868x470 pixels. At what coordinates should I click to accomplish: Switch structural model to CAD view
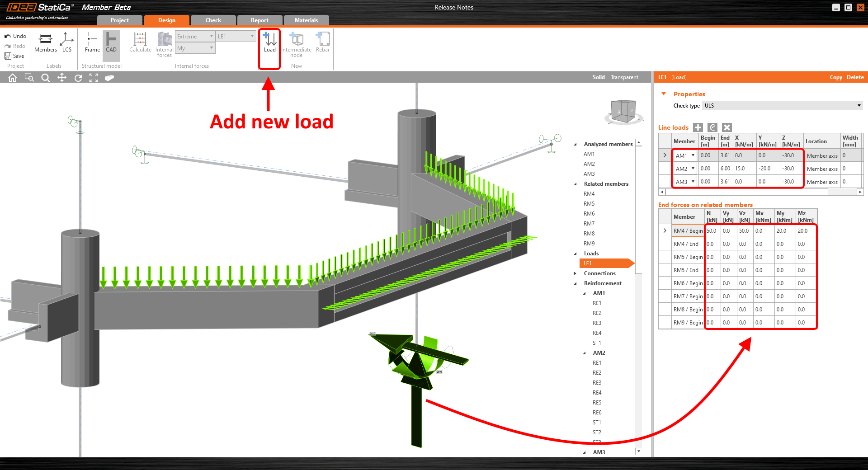click(111, 44)
